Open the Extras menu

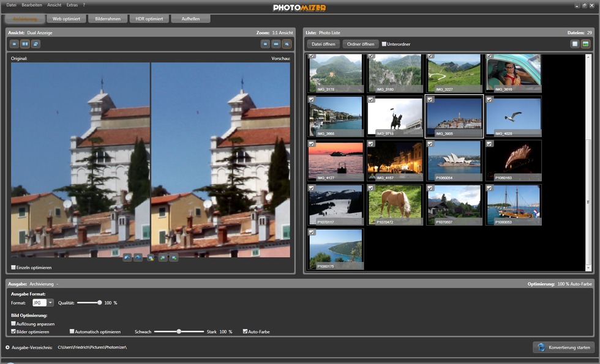[x=72, y=5]
